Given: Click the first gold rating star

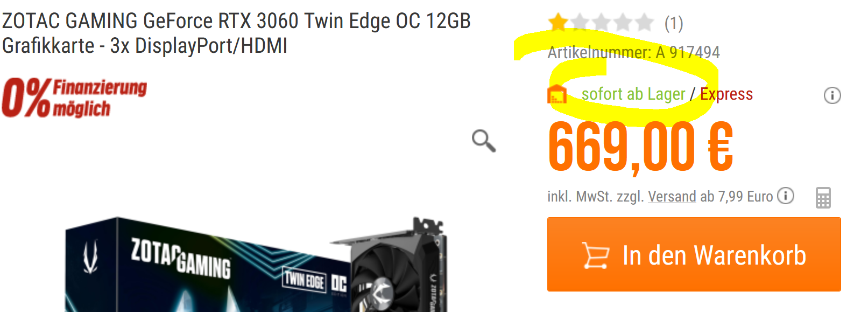Looking at the screenshot, I should coord(558,23).
